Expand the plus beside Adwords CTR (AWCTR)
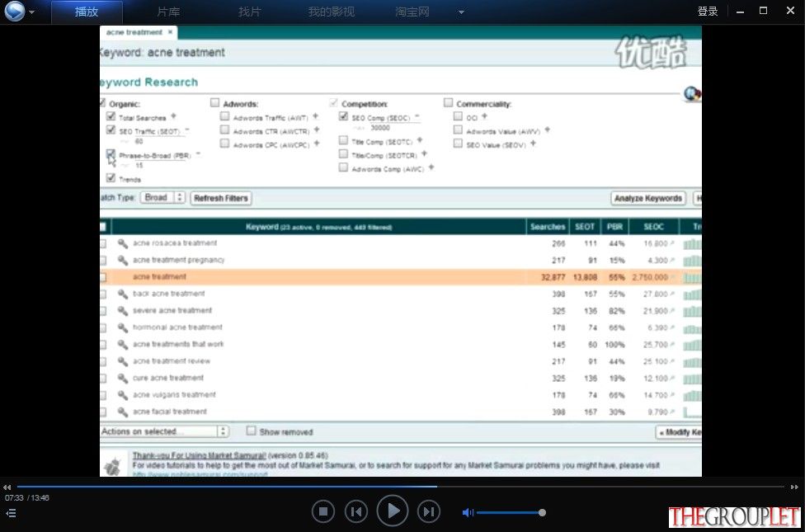This screenshot has height=532, width=805. [x=317, y=130]
